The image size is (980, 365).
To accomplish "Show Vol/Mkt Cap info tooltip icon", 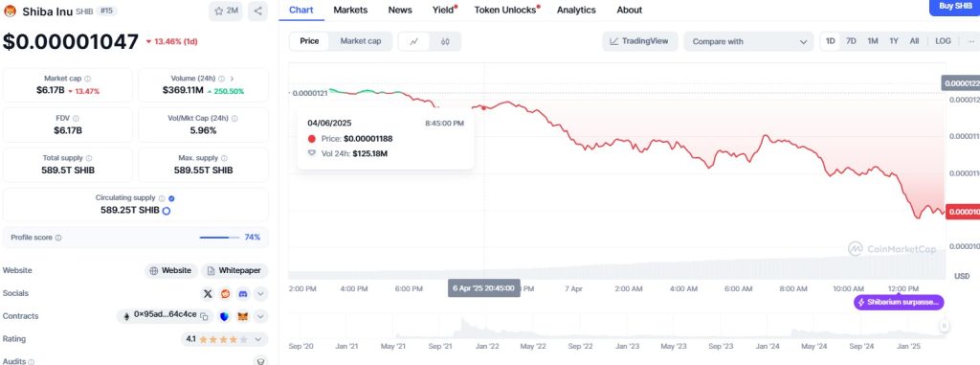I will click(x=234, y=119).
